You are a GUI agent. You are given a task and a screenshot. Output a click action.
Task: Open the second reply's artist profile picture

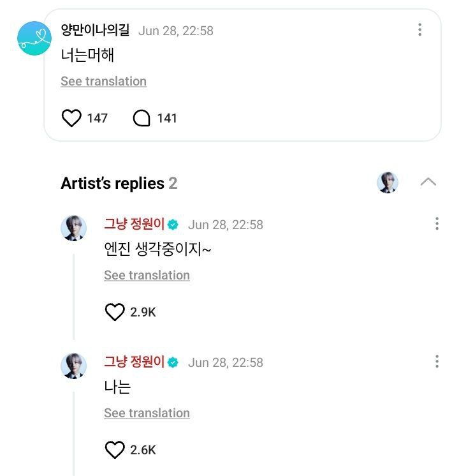(x=74, y=366)
